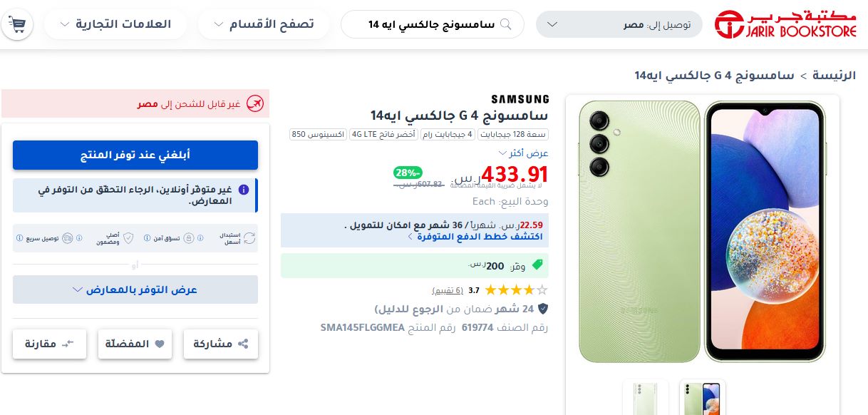Click the info icon beside unavailable online notice

click(x=243, y=190)
